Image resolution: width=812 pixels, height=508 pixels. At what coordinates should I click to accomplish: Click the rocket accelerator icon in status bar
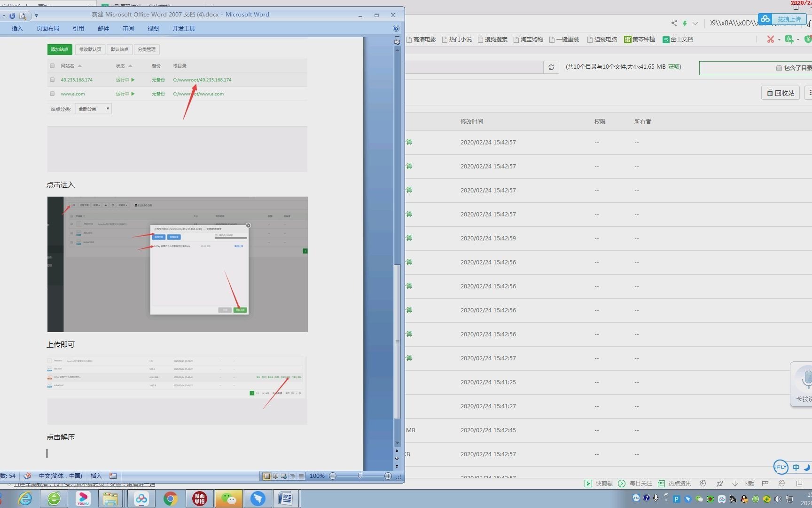[719, 483]
